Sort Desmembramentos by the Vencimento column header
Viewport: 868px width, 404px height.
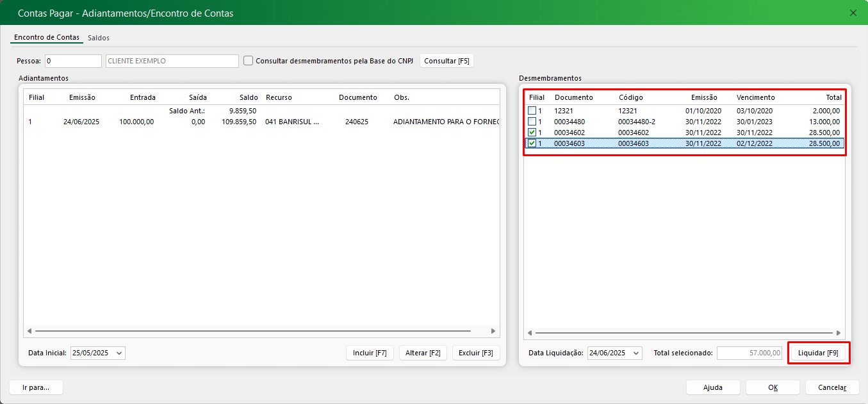[755, 97]
